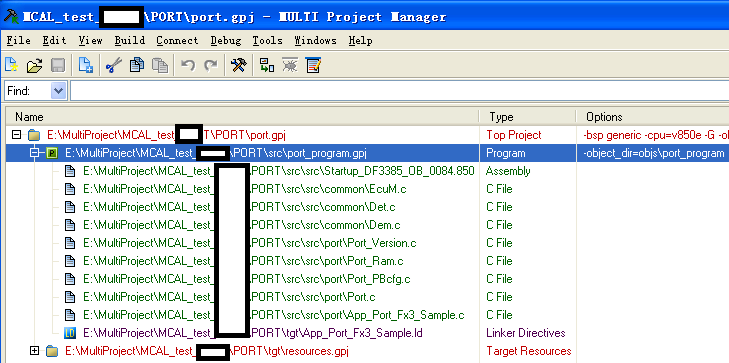Image resolution: width=729 pixels, height=363 pixels.
Task: Start debugging with the bug icon
Action: [290, 65]
